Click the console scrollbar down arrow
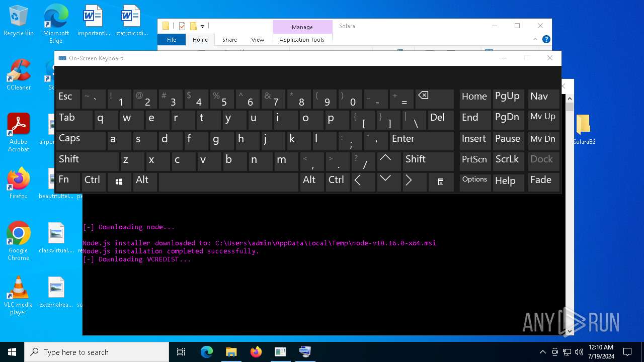This screenshot has width=644, height=362. [570, 331]
